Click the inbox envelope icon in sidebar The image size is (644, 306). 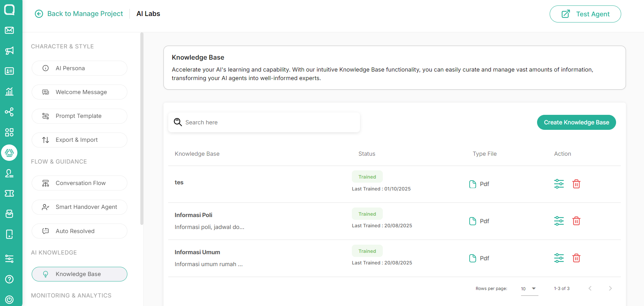pyautogui.click(x=9, y=30)
